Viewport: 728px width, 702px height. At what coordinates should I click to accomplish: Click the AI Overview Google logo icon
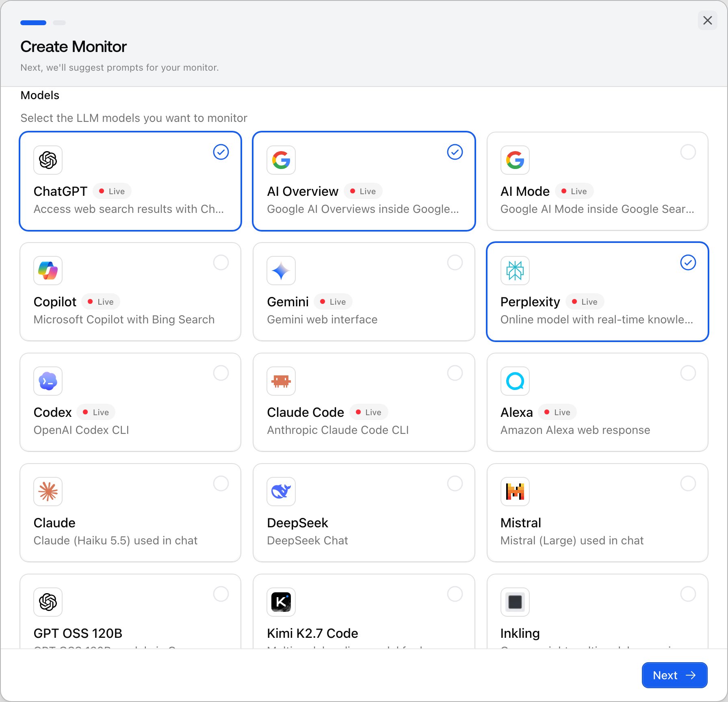(281, 160)
